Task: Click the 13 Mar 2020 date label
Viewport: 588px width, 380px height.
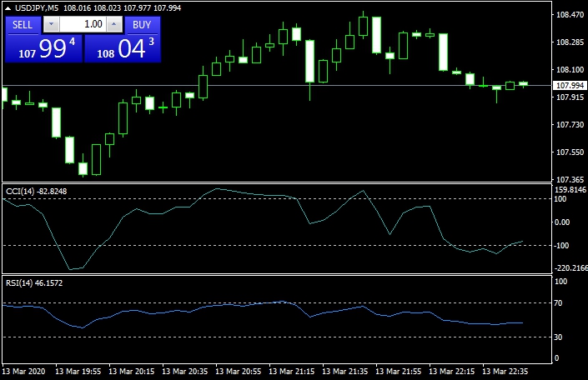Action: (x=25, y=371)
